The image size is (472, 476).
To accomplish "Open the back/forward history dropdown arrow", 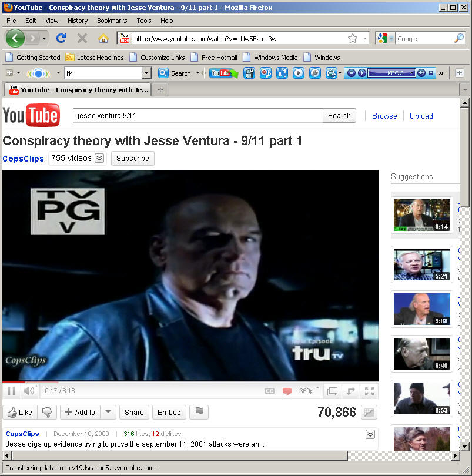I will coord(44,39).
